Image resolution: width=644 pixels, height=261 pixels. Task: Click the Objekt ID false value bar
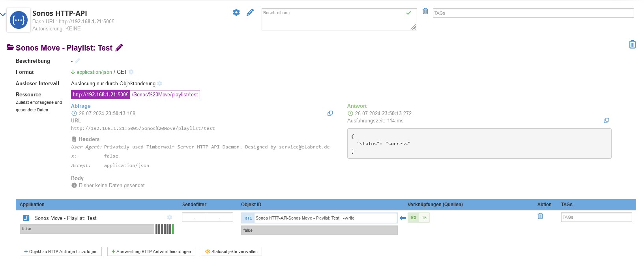319,230
